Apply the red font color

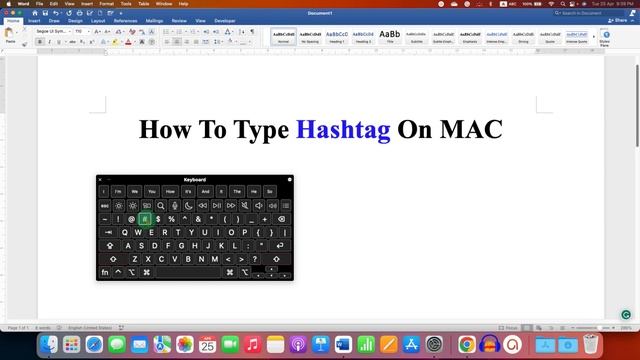[128, 42]
